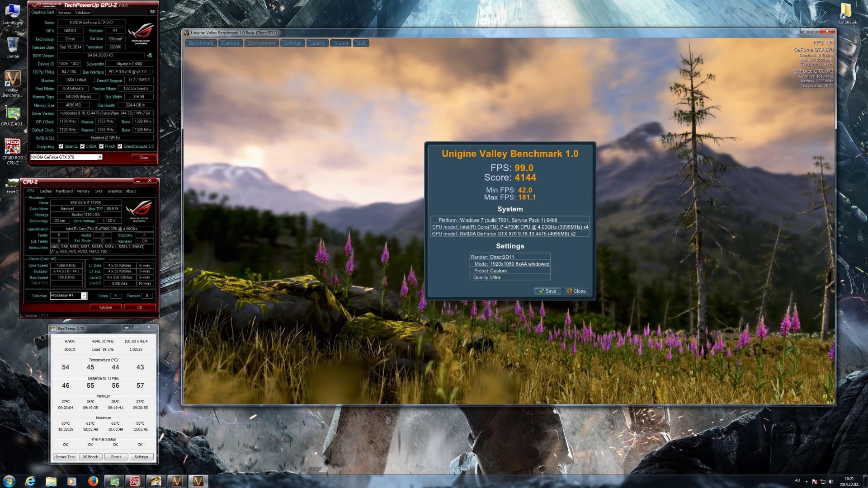Click the OK button in CPU-Z
This screenshot has height=488, width=868.
coord(140,307)
